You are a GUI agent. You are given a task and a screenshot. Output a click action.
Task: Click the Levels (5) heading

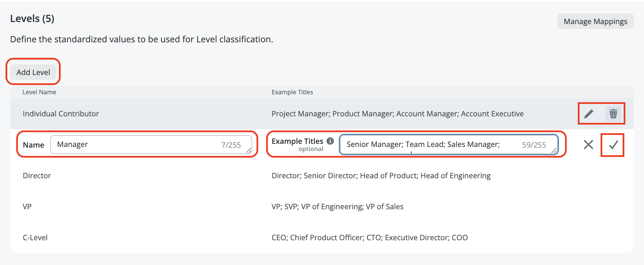pyautogui.click(x=32, y=19)
